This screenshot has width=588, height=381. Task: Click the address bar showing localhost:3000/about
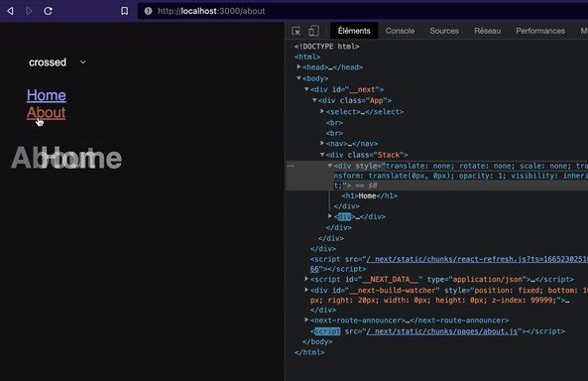point(363,11)
